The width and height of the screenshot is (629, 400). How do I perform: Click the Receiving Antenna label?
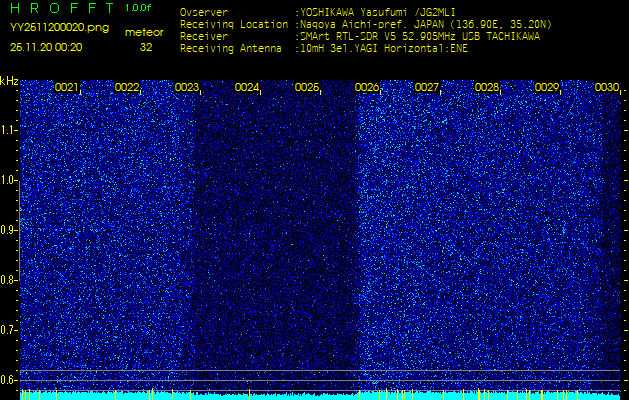pos(231,49)
